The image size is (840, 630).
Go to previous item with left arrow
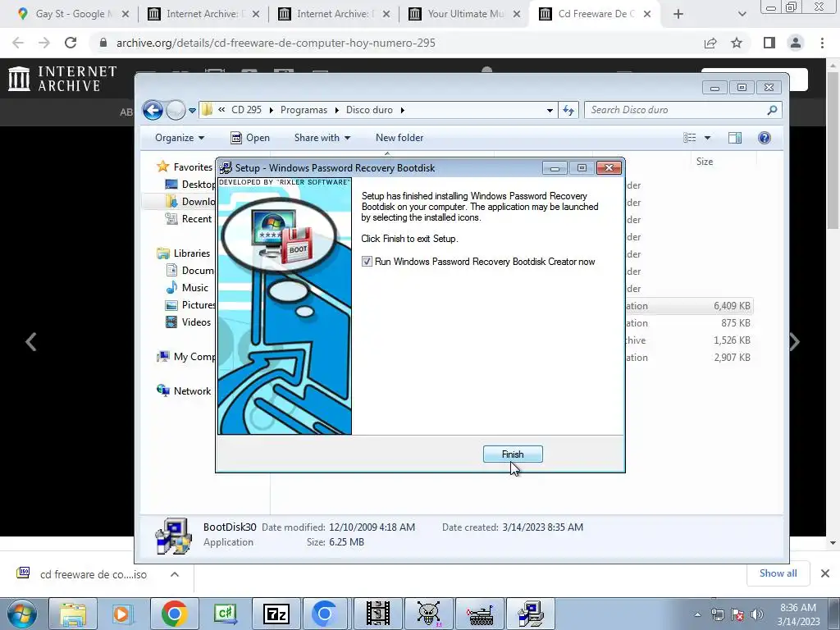(x=31, y=342)
